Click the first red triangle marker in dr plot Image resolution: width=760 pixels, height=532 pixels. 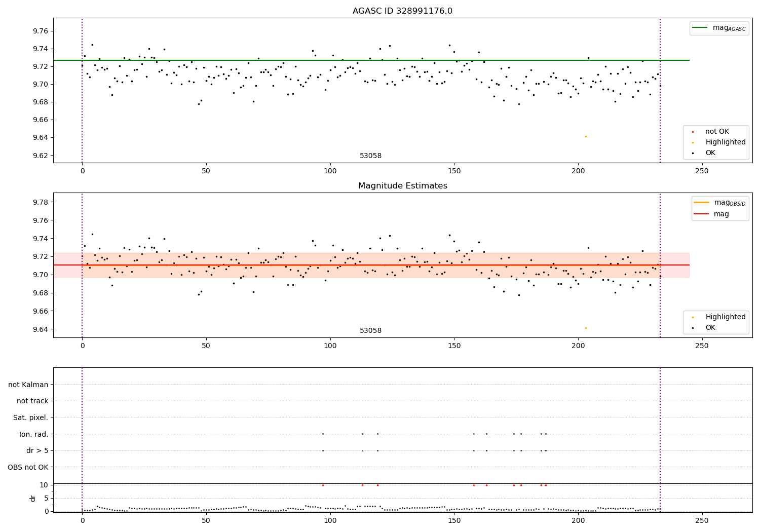click(323, 485)
